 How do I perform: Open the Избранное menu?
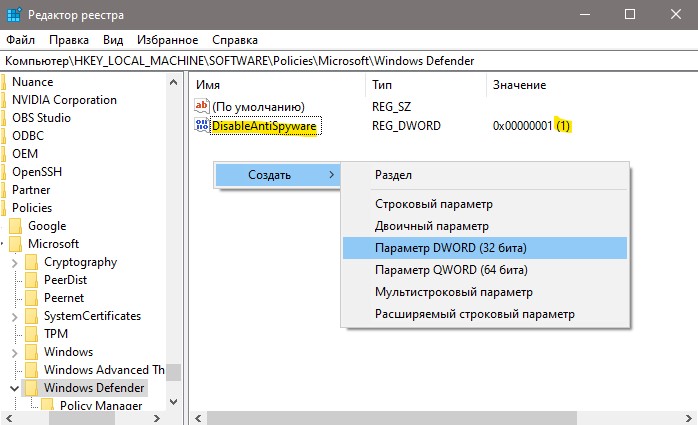point(167,40)
